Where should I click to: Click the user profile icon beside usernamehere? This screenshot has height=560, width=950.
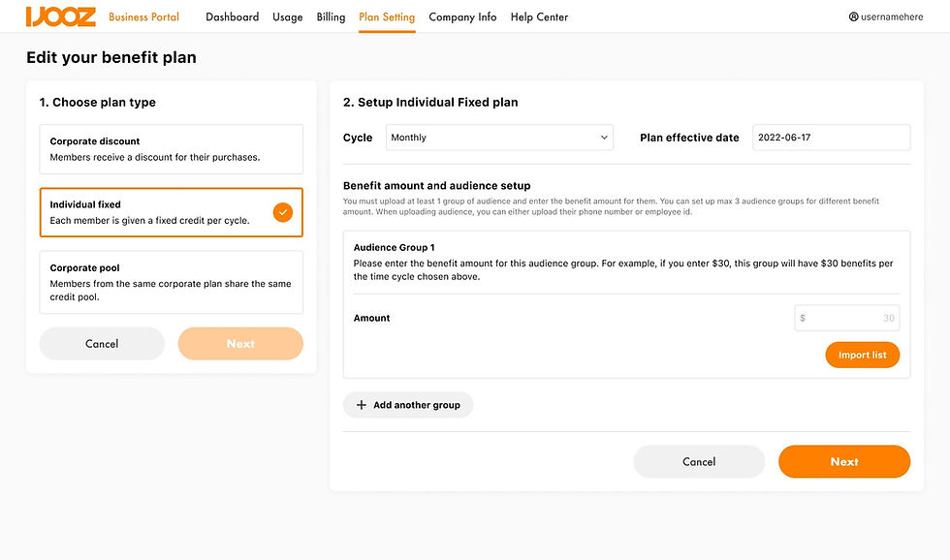click(853, 16)
